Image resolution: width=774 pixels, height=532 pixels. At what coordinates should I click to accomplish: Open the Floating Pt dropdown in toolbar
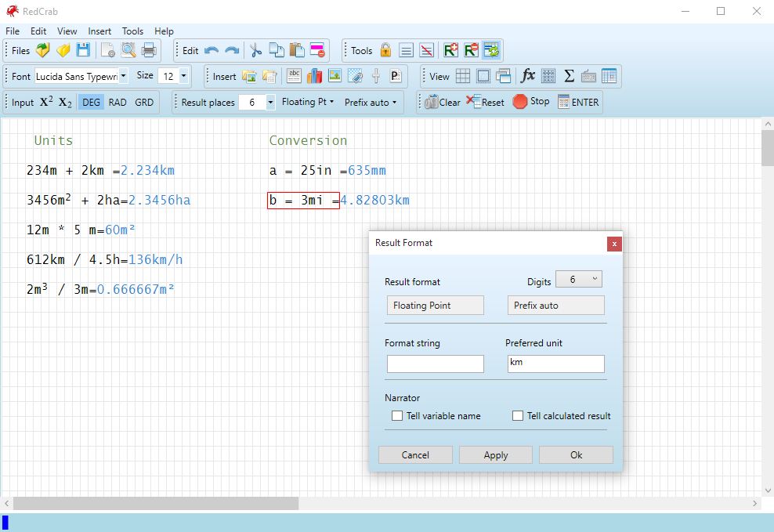click(308, 102)
